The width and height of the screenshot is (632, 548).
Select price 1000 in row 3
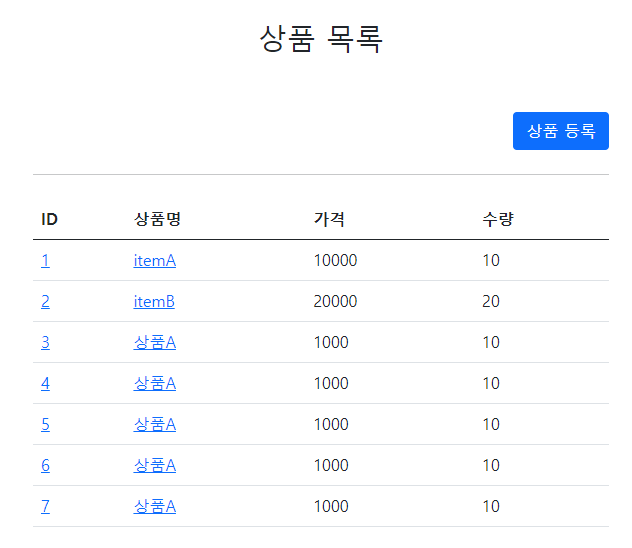pos(331,342)
